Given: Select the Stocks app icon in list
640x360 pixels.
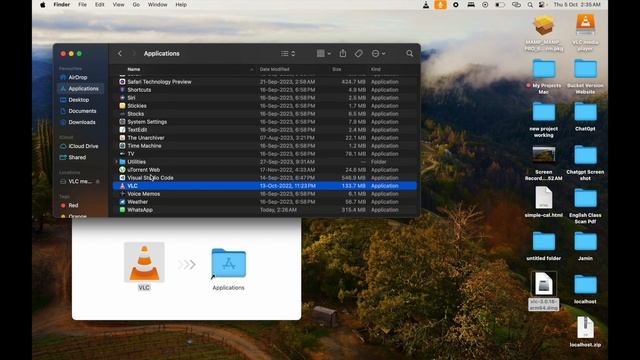Looking at the screenshot, I should click(122, 114).
